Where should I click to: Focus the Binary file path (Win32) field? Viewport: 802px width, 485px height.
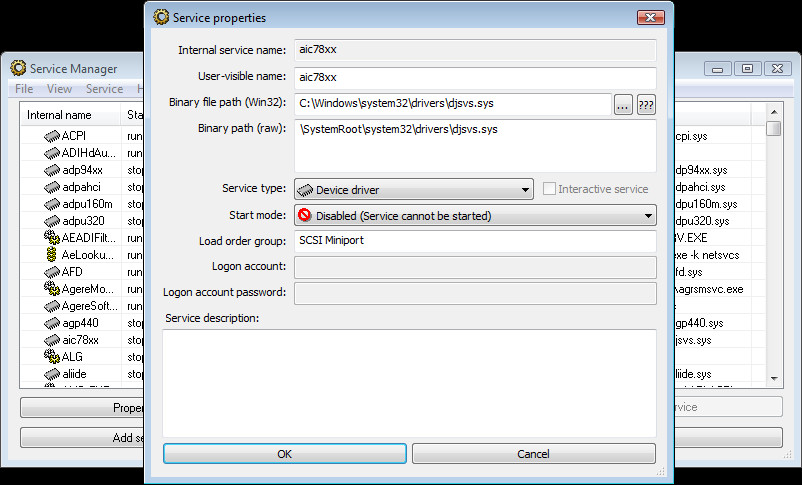click(453, 104)
